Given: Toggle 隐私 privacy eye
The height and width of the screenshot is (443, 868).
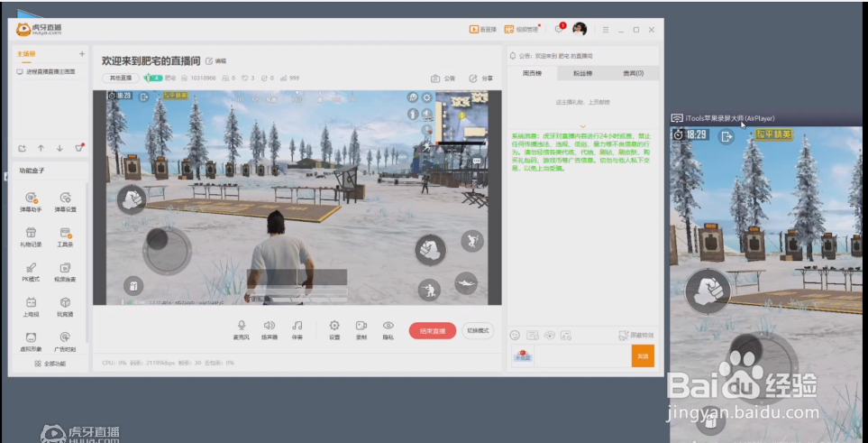Looking at the screenshot, I should [388, 329].
